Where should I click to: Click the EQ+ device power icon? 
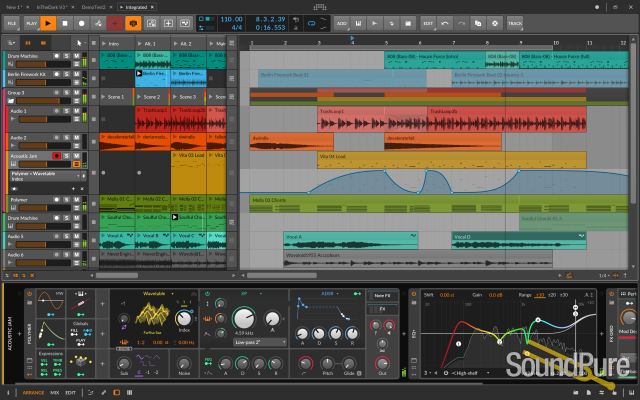point(414,294)
